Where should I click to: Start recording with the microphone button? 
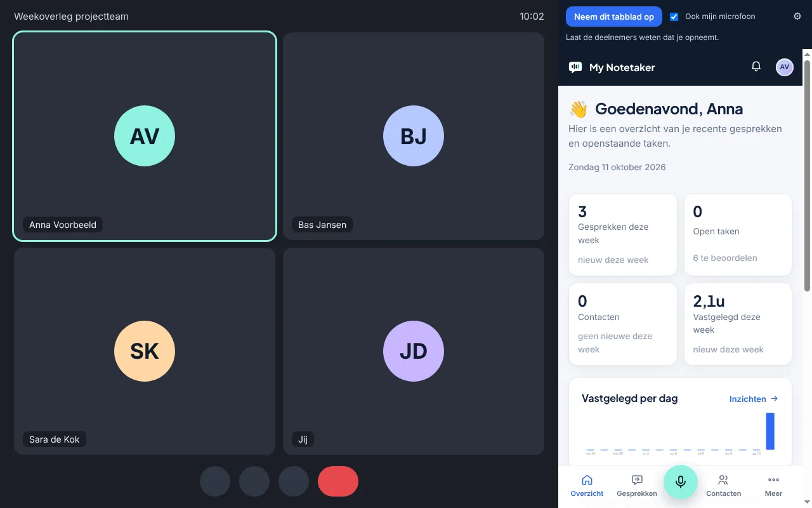point(681,482)
